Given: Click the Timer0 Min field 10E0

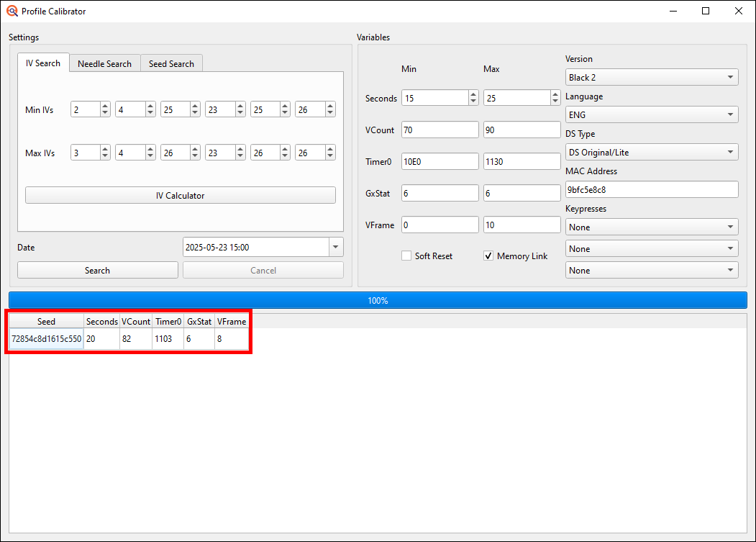Looking at the screenshot, I should pos(440,162).
